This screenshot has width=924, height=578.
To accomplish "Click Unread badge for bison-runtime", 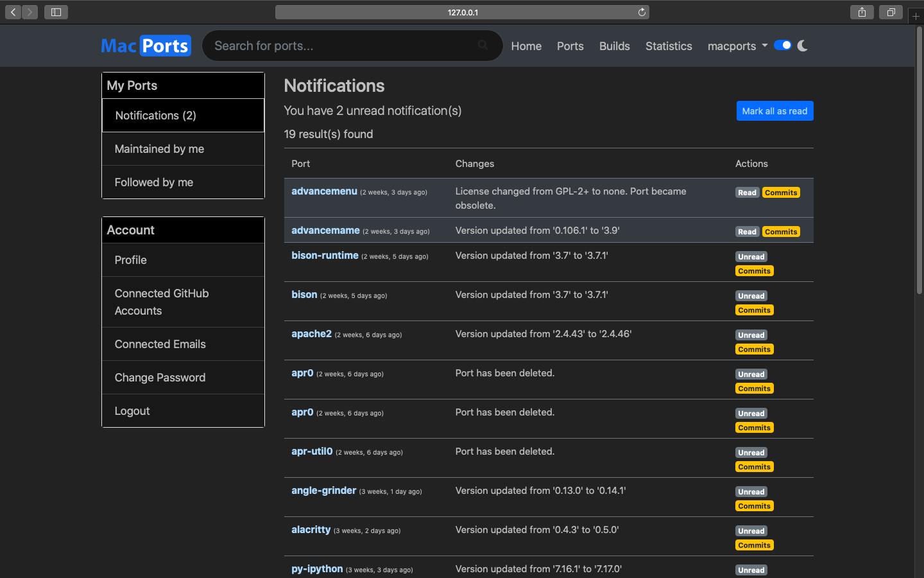I will [x=751, y=257].
